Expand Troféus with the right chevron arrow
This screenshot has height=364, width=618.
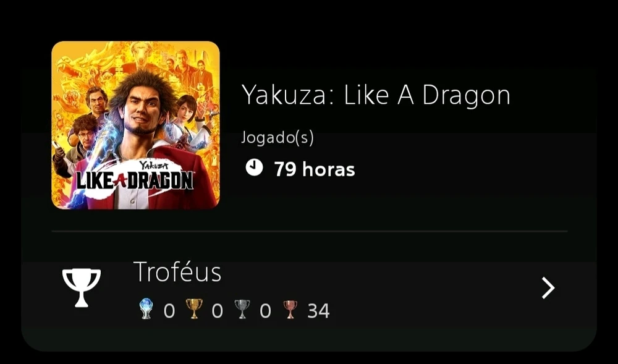click(548, 288)
